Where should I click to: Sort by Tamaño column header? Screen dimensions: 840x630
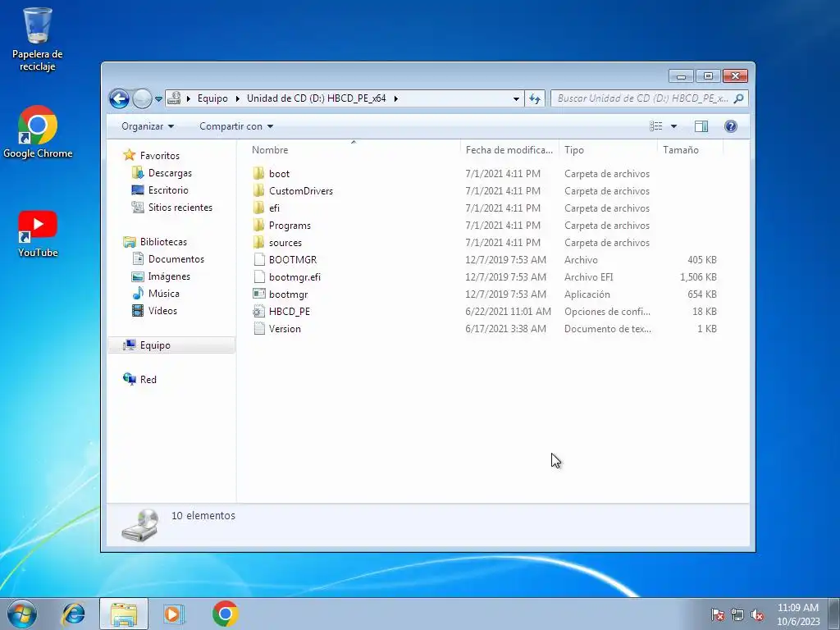[689, 150]
